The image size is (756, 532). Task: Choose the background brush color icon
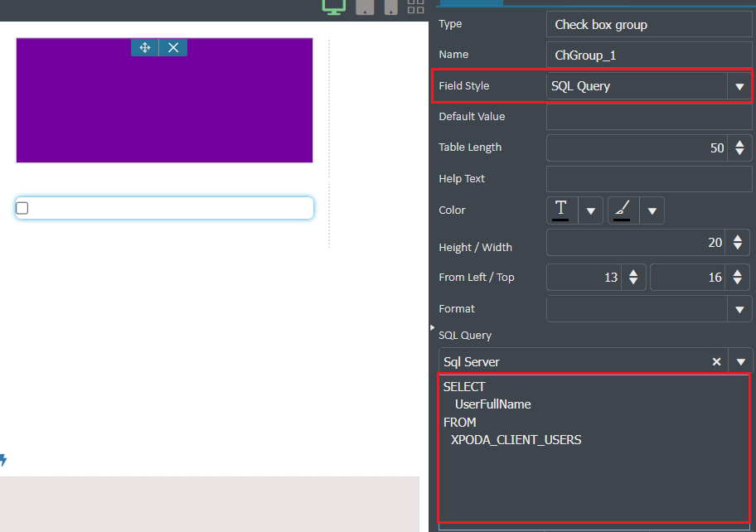coord(622,210)
